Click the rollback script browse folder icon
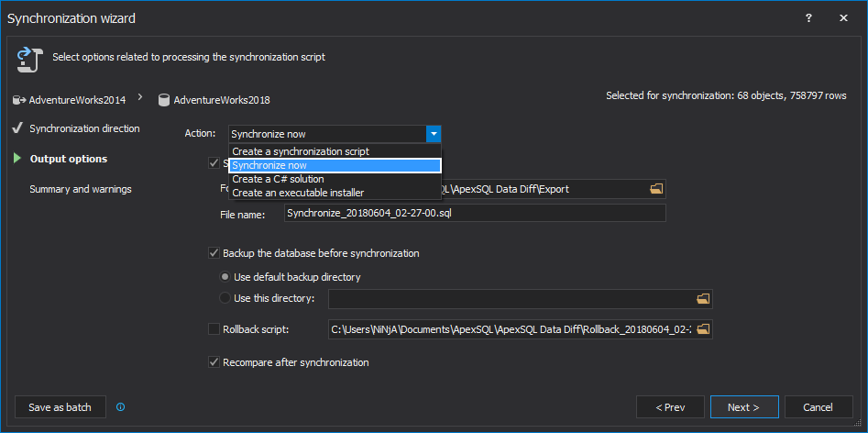 pos(703,329)
